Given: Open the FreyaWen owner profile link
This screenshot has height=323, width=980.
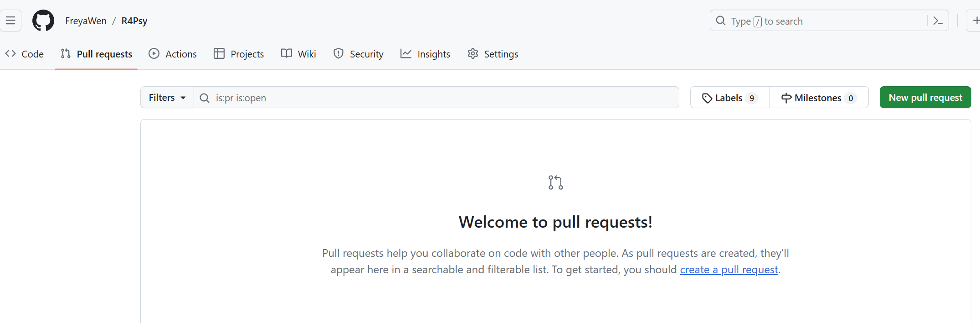Looking at the screenshot, I should (86, 21).
